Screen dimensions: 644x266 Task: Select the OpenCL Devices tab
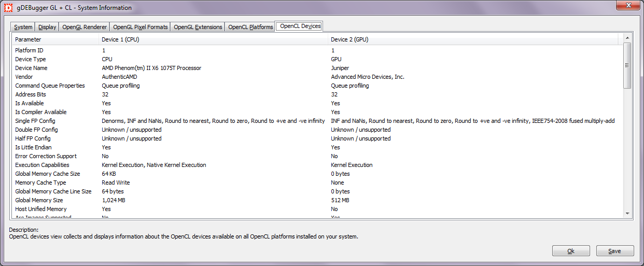(300, 26)
